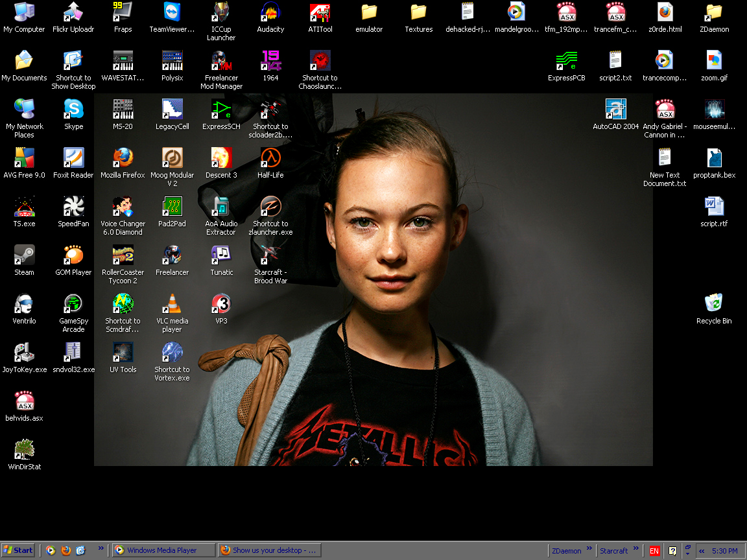Image resolution: width=747 pixels, height=560 pixels.
Task: Switch to Windows Media Player taskbar button
Action: pos(163,550)
